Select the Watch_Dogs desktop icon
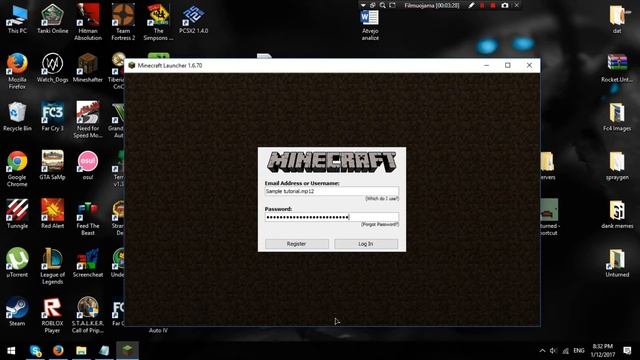The height and width of the screenshot is (360, 640). pos(52,68)
